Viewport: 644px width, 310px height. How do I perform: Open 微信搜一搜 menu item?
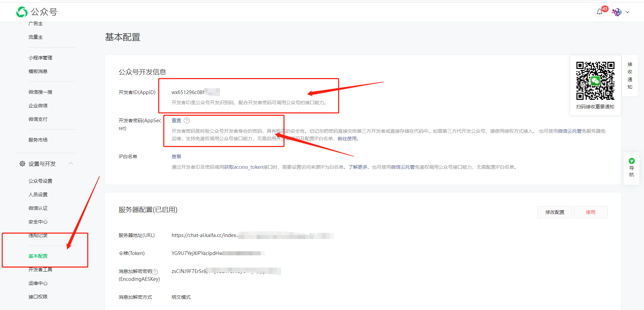[40, 92]
